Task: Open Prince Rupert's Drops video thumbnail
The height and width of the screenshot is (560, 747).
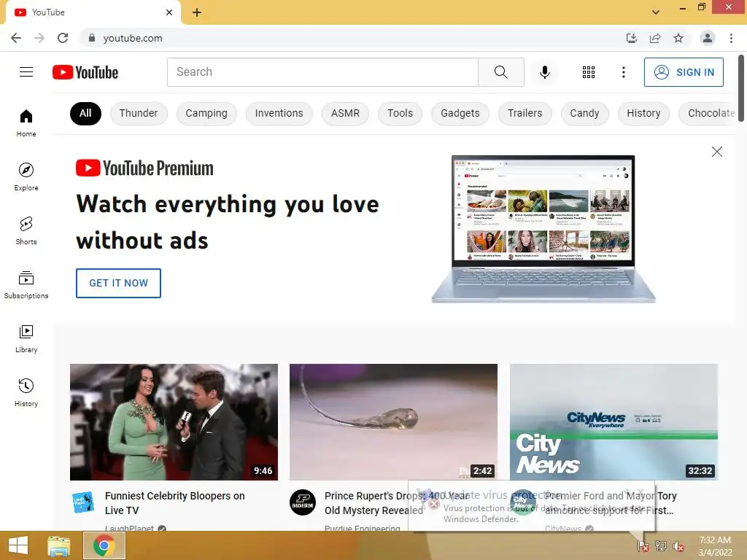Action: coord(393,422)
